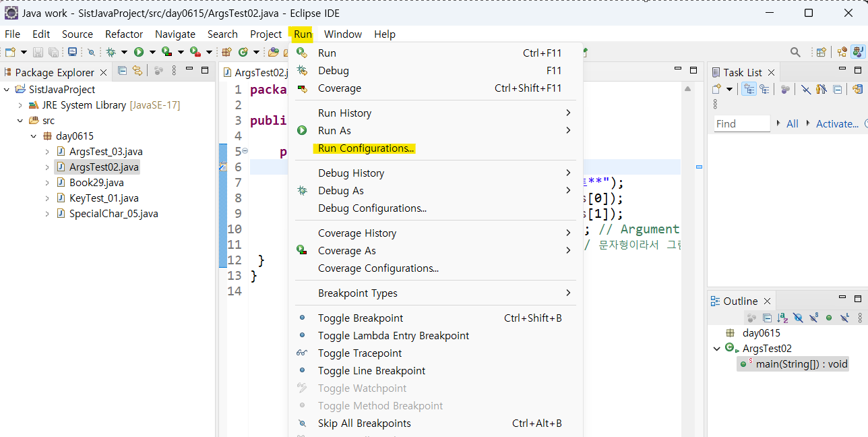
Task: Collapse the src folder node
Action: 20,121
